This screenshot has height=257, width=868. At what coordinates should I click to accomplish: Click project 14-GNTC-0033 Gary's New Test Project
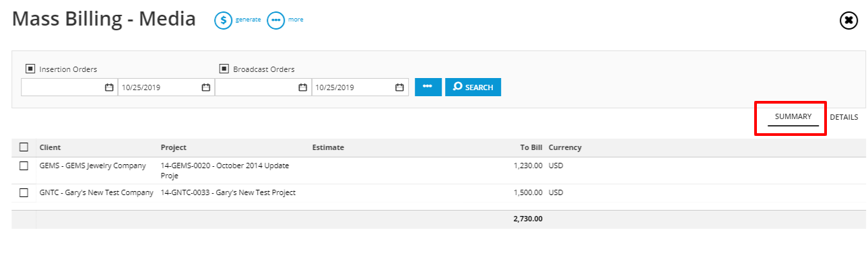[x=228, y=192]
